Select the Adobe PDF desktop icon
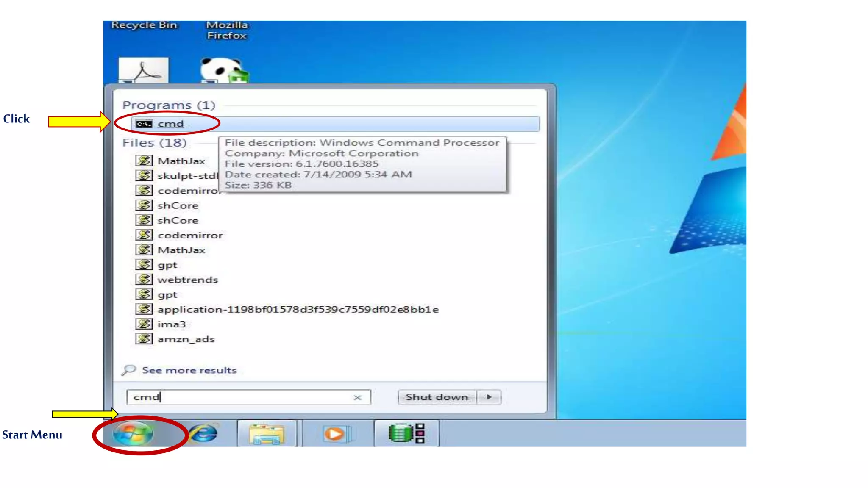 point(143,70)
